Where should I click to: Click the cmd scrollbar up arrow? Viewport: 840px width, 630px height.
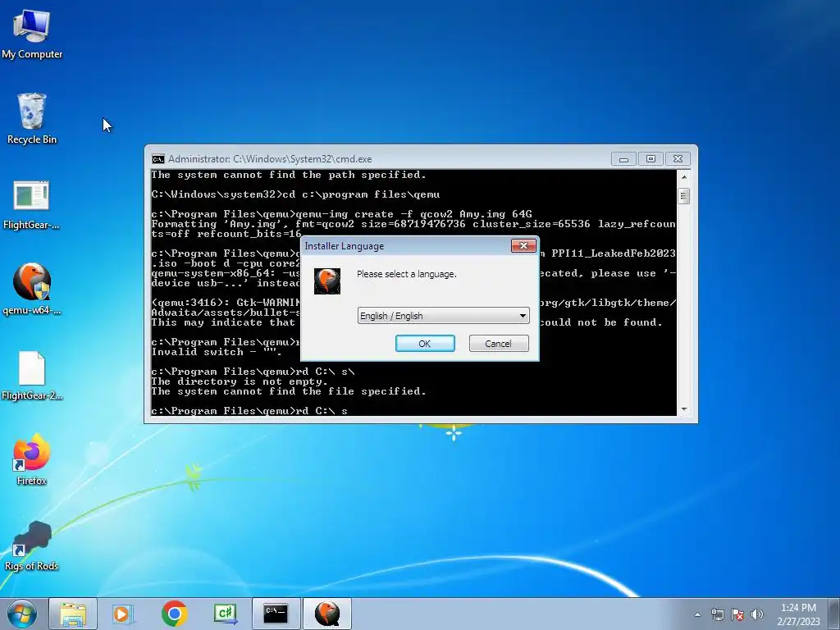683,176
